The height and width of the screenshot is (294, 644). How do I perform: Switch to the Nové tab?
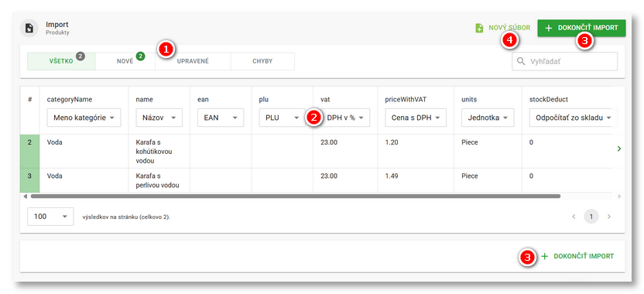point(125,62)
